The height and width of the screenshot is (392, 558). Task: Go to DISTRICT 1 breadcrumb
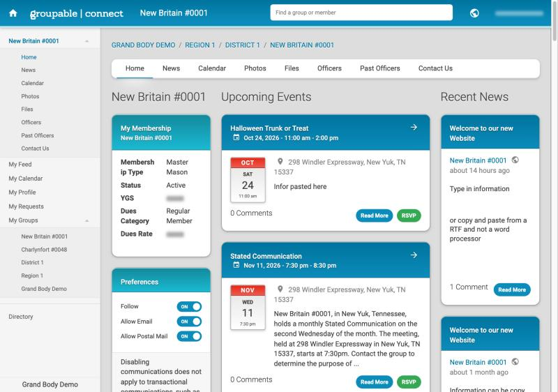point(242,45)
